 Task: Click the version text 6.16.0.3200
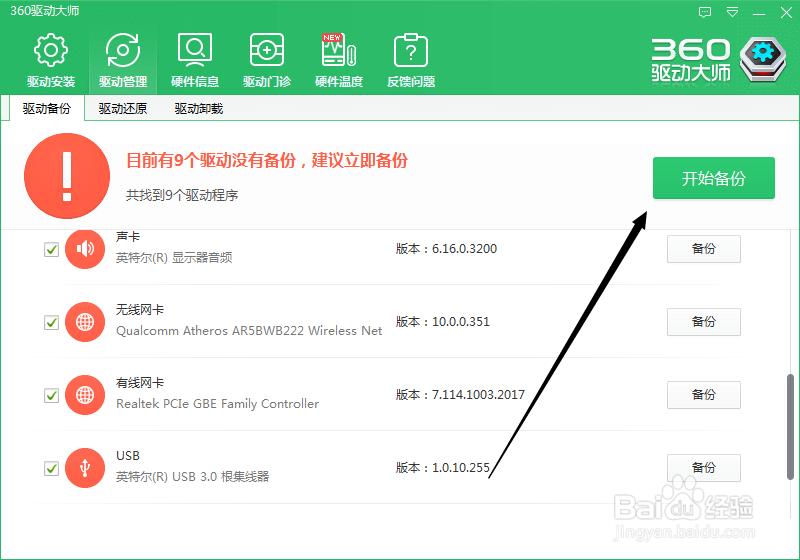[464, 249]
